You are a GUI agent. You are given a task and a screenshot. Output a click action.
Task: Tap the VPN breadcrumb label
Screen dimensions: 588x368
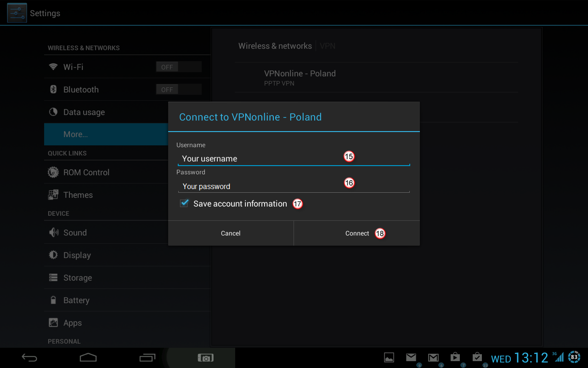coord(328,46)
